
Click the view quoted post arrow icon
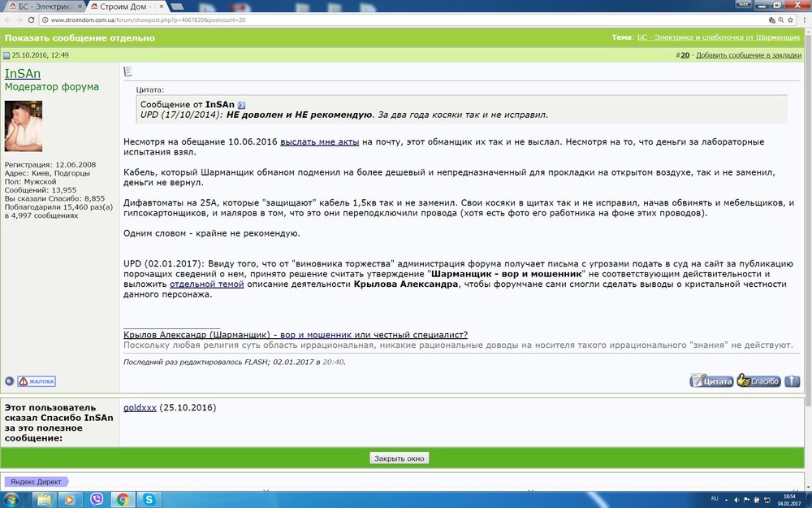[x=241, y=105]
